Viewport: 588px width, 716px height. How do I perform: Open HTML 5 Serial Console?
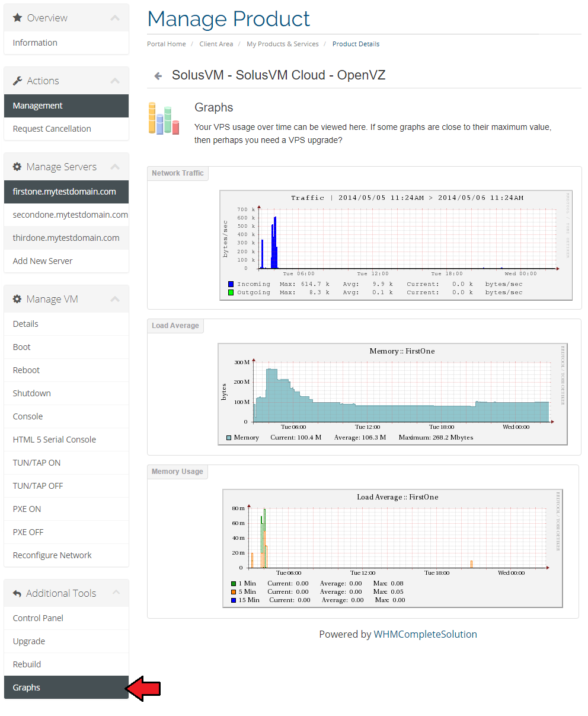[66, 440]
